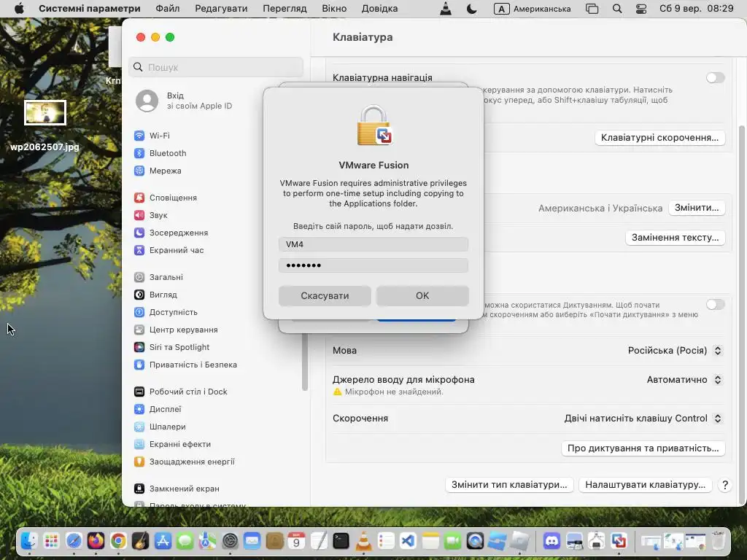Click Spotlight search icon in menu bar
Viewport: 747px width, 560px height.
click(617, 9)
